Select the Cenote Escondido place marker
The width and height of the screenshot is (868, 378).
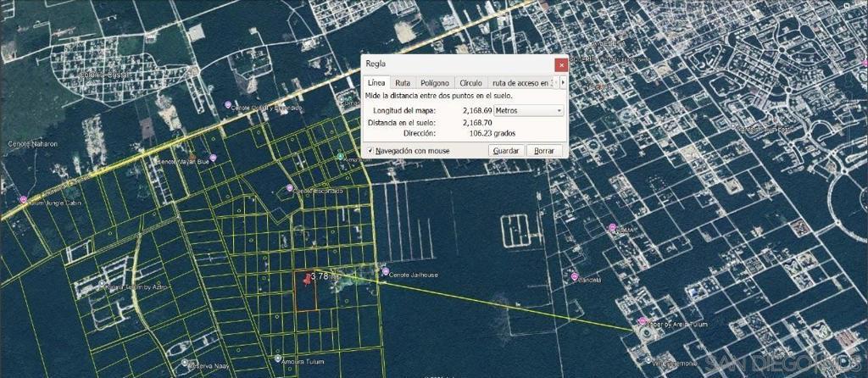(x=290, y=187)
